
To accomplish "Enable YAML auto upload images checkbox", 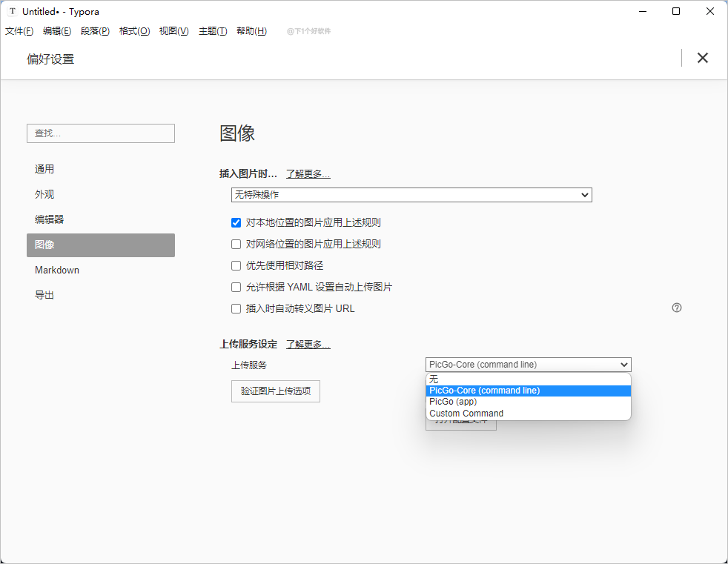I will [x=236, y=288].
